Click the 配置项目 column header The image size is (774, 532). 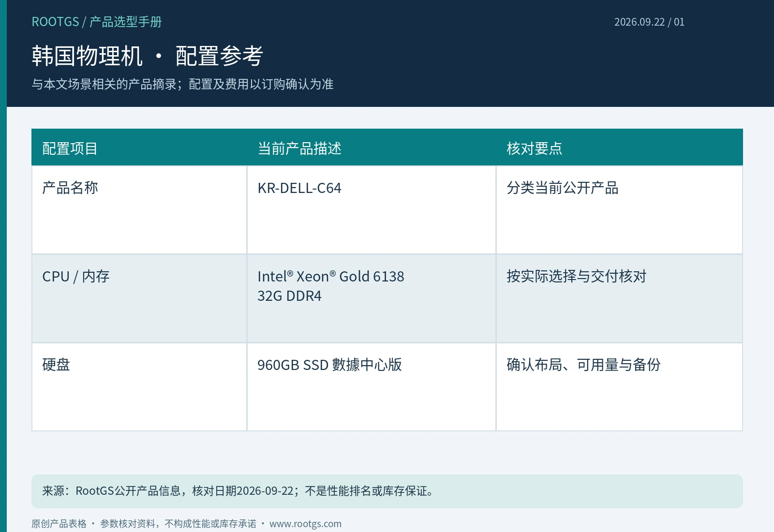coord(70,148)
